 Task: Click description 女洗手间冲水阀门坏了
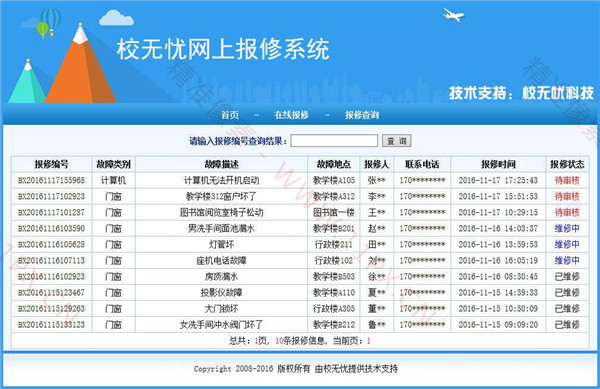[x=222, y=325]
